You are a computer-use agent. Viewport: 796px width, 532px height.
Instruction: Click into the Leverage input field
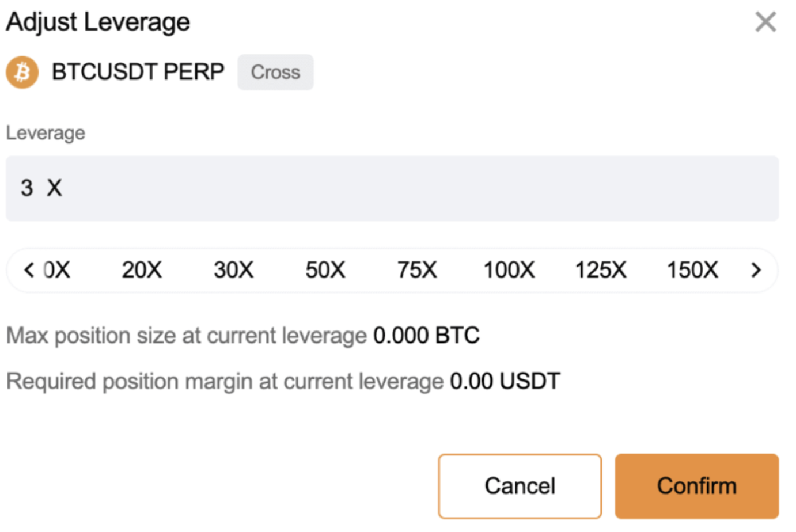[x=392, y=188]
